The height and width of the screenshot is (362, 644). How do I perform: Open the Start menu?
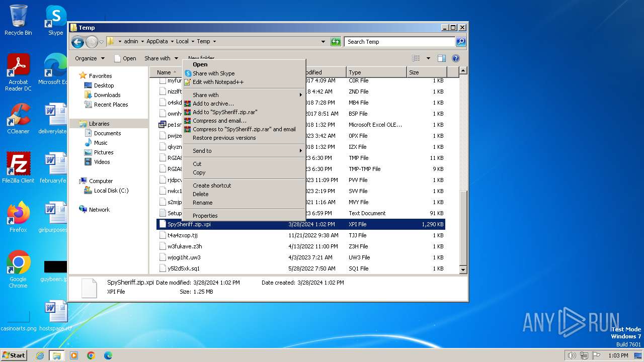click(14, 355)
